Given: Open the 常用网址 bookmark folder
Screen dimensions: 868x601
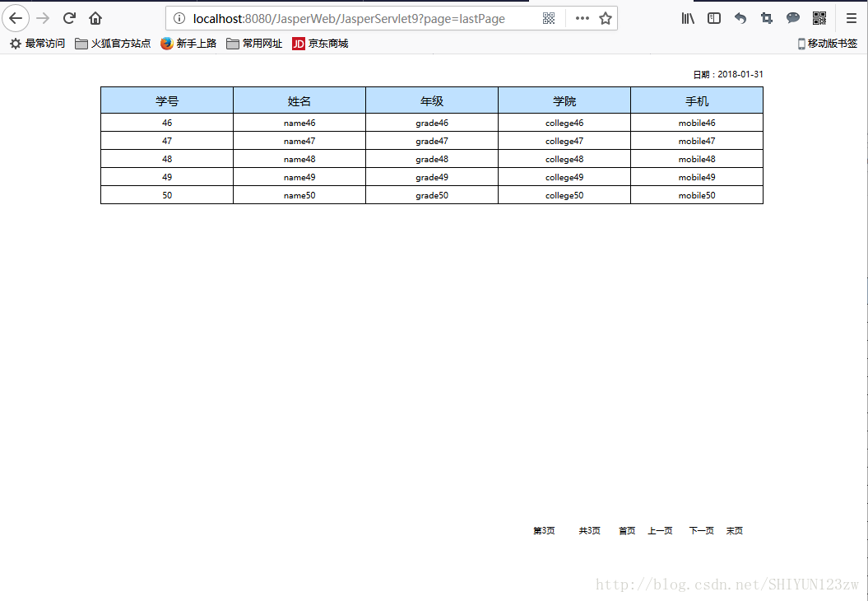Looking at the screenshot, I should click(255, 43).
